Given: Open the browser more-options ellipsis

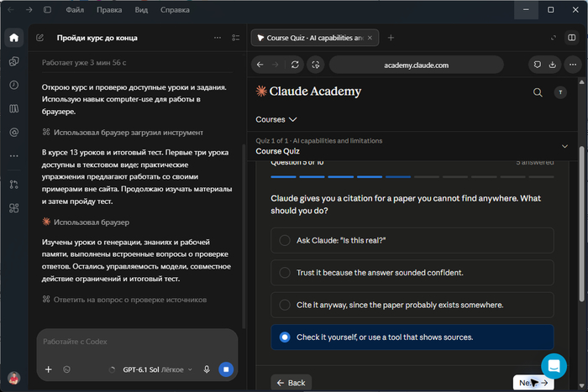Looking at the screenshot, I should pos(573,65).
